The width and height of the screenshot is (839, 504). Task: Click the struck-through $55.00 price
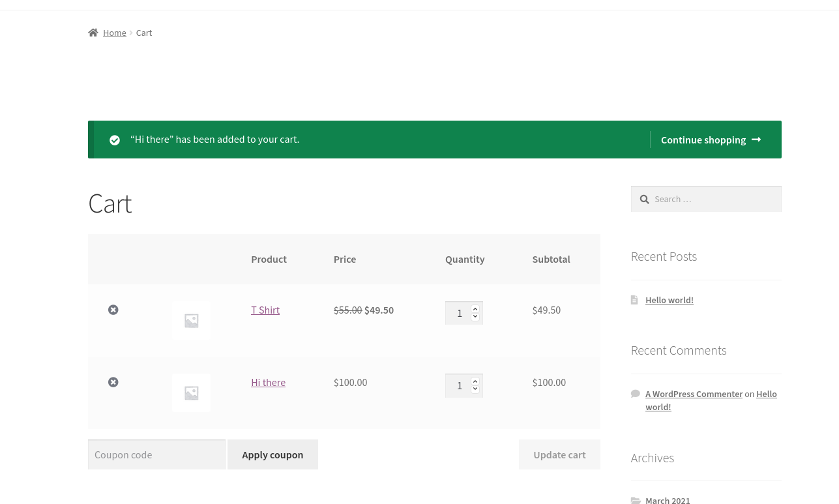[x=347, y=310]
